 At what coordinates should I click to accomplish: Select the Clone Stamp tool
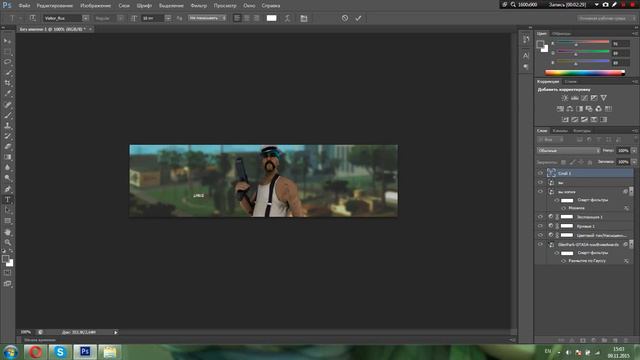click(7, 126)
